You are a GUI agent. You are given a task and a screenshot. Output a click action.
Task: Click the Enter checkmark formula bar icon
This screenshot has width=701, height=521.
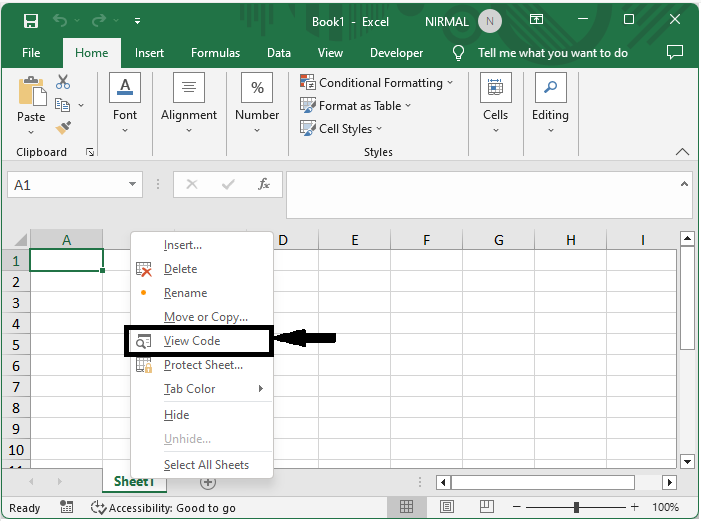coord(228,184)
